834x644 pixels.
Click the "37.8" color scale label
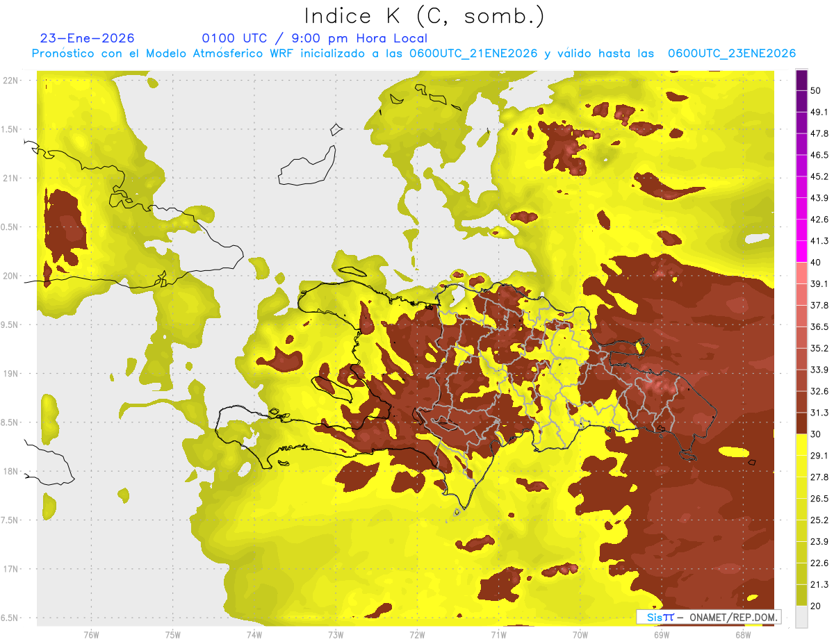pos(819,305)
